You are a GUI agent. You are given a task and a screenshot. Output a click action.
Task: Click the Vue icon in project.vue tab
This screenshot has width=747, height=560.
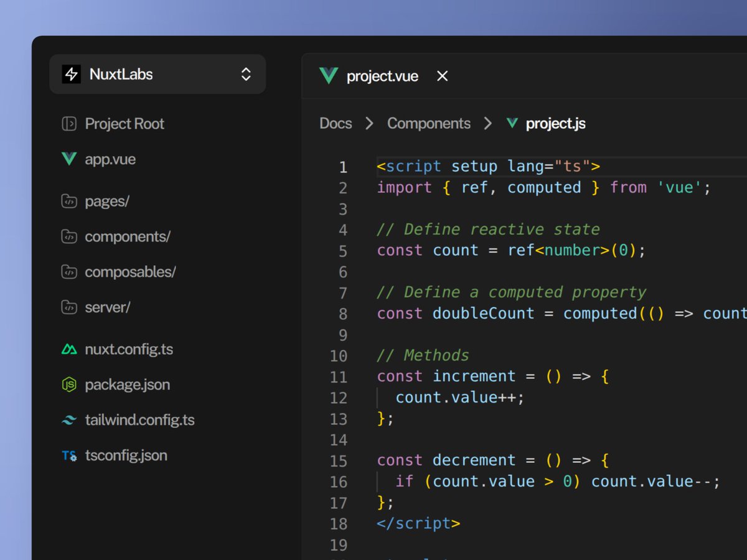(328, 76)
